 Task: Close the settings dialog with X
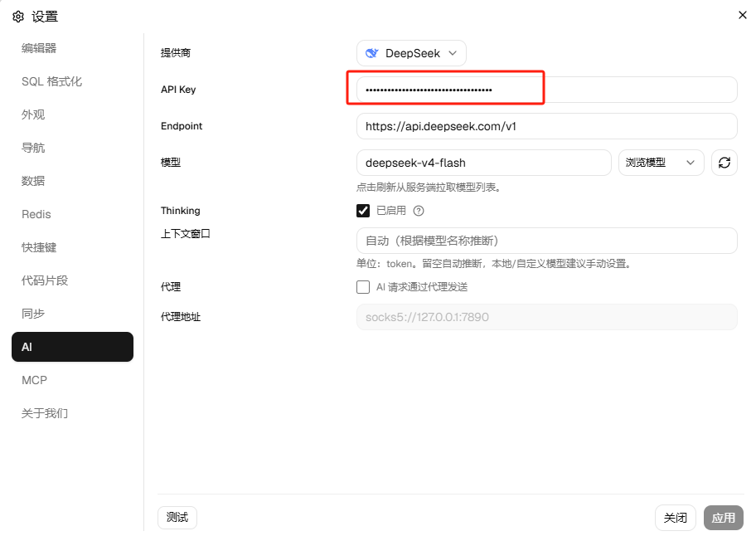(x=743, y=15)
